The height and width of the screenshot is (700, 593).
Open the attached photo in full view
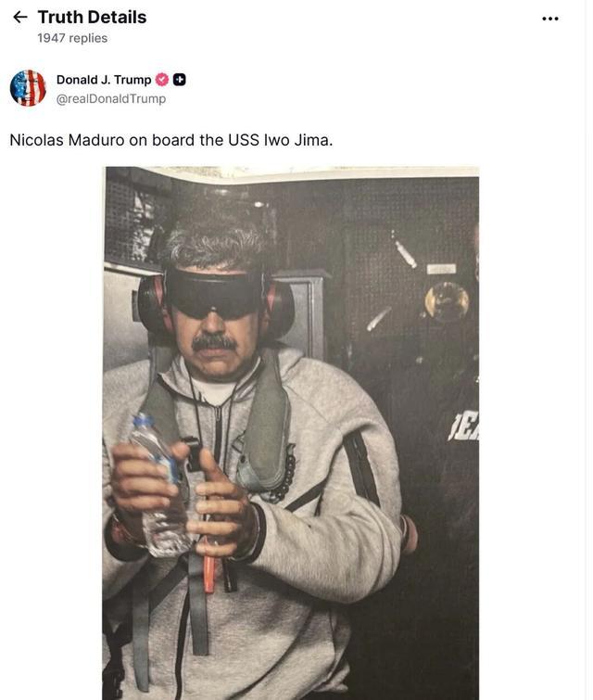[290, 433]
